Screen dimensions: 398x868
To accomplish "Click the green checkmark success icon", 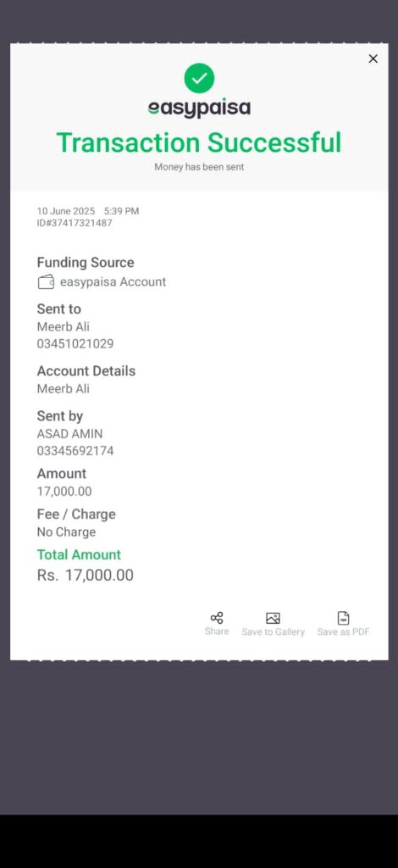I will pos(199,78).
